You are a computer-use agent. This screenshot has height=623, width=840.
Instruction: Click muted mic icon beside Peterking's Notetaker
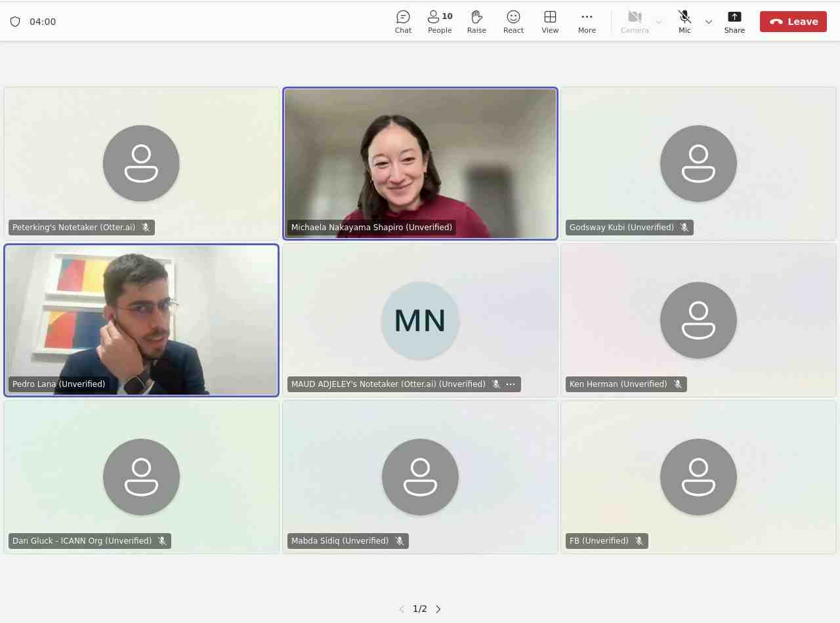(x=146, y=228)
